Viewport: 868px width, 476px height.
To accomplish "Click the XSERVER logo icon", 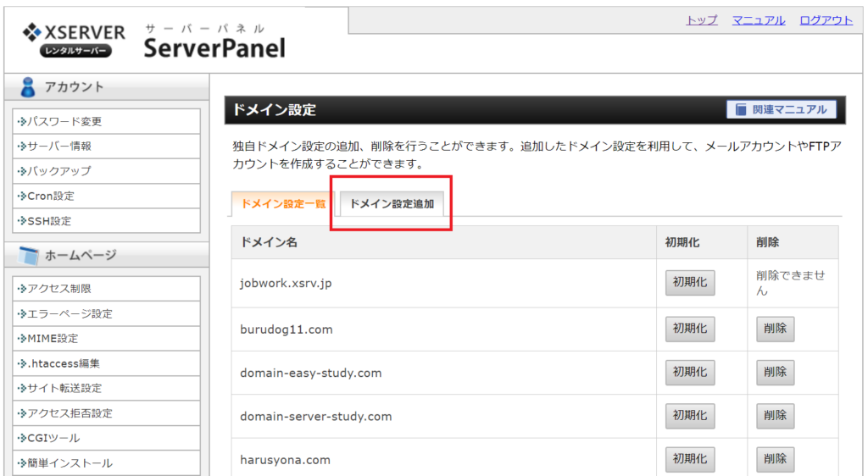I will pyautogui.click(x=31, y=32).
